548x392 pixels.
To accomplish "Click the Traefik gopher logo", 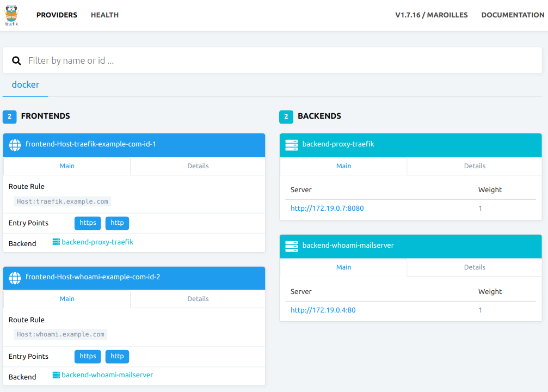I will (x=11, y=15).
